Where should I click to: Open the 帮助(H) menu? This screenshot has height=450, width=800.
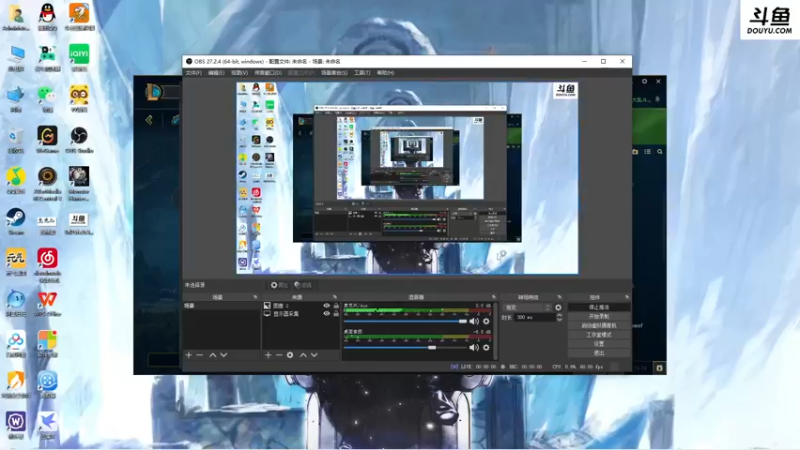point(385,73)
